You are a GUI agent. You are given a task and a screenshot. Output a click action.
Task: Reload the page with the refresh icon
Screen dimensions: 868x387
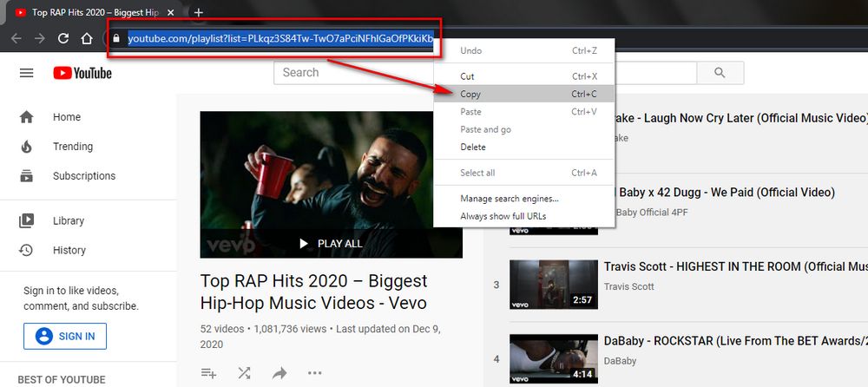click(x=63, y=38)
